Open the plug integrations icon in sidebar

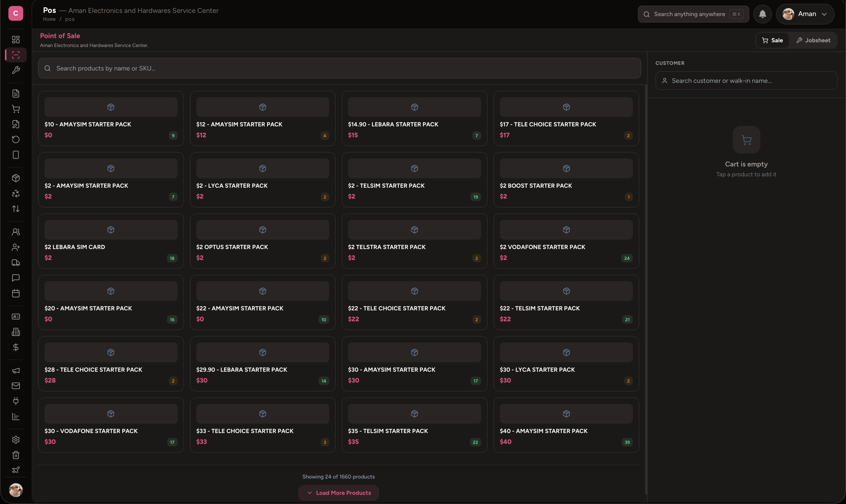(x=16, y=401)
